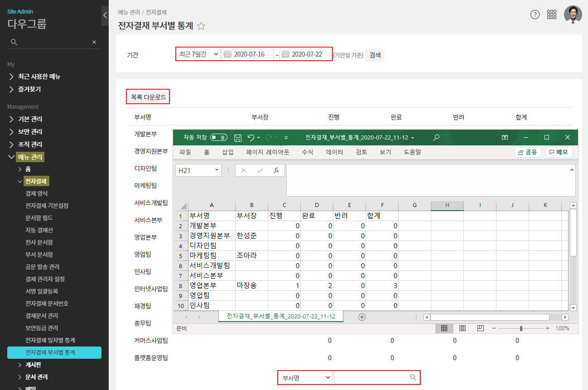Click the Excel save icon
This screenshot has height=390, width=588.
[x=237, y=137]
